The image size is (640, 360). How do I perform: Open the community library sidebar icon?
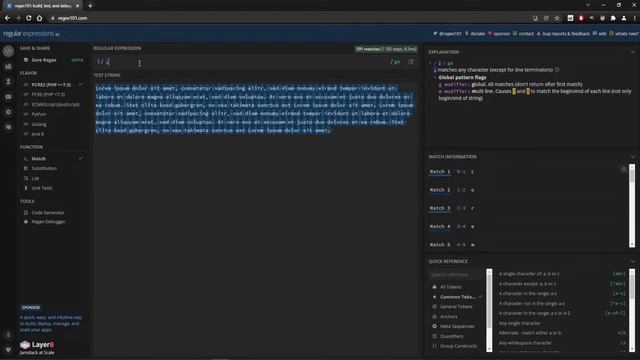[x=8, y=66]
